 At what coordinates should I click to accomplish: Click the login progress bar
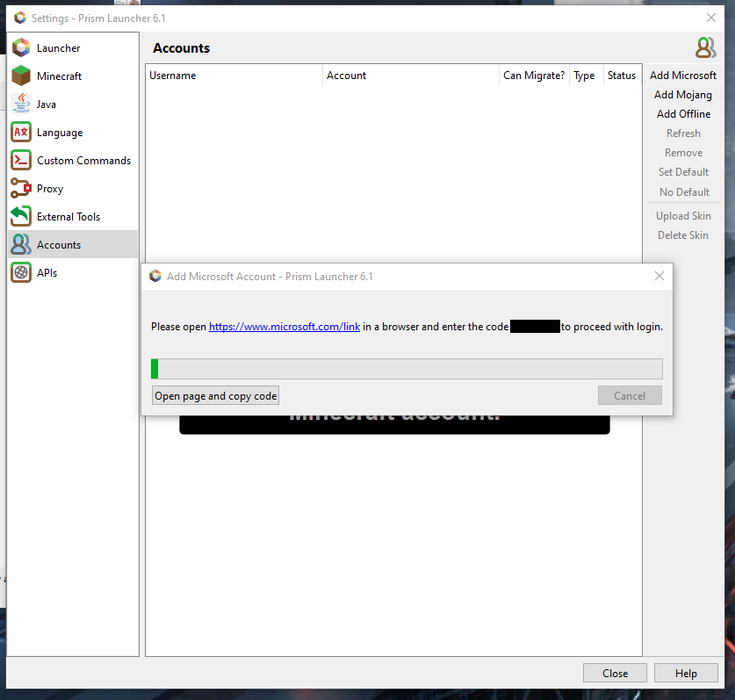coord(407,368)
